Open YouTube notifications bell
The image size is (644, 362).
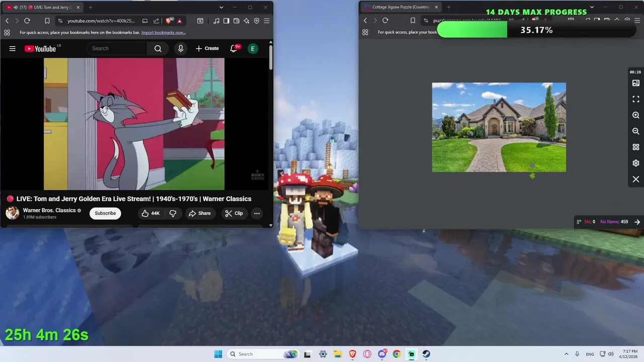pyautogui.click(x=234, y=48)
